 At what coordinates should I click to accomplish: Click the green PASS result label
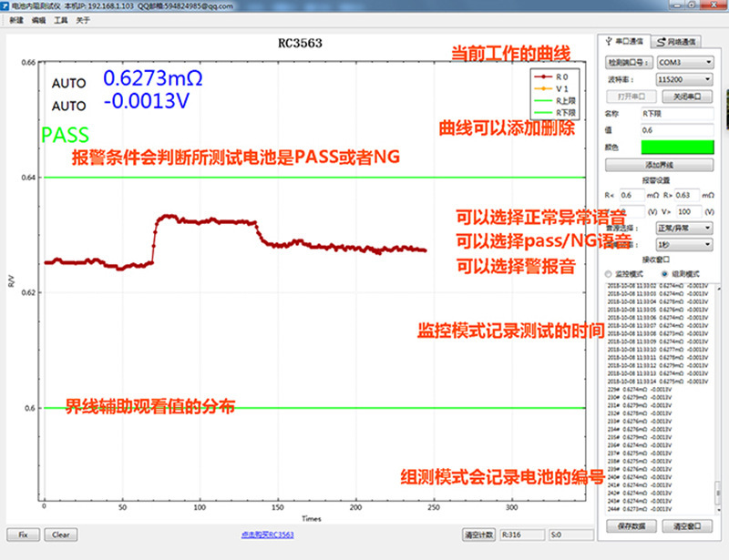(65, 136)
